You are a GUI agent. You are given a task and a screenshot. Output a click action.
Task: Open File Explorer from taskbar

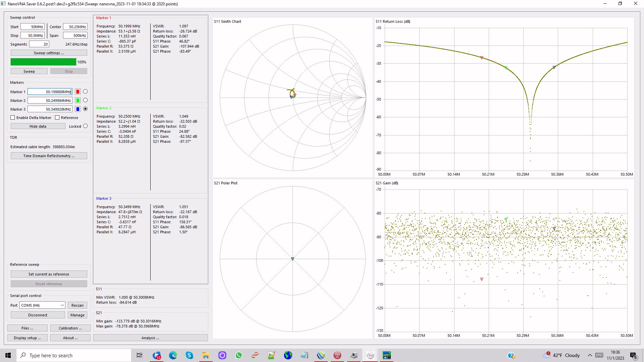click(206, 355)
